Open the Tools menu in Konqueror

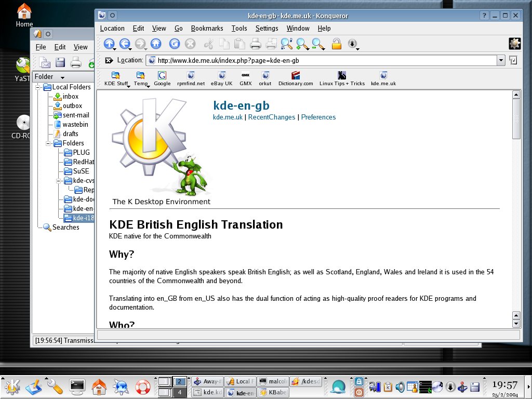pos(239,28)
